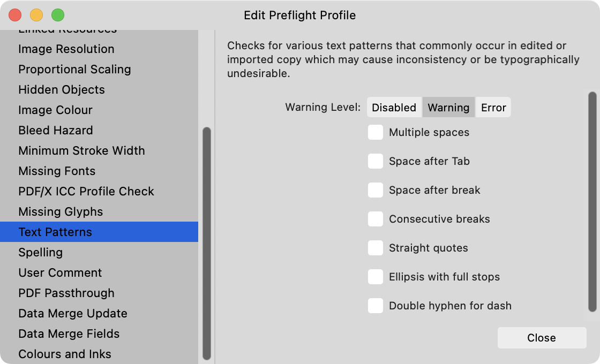
Task: Select the Missing Fonts category
Action: coord(57,171)
